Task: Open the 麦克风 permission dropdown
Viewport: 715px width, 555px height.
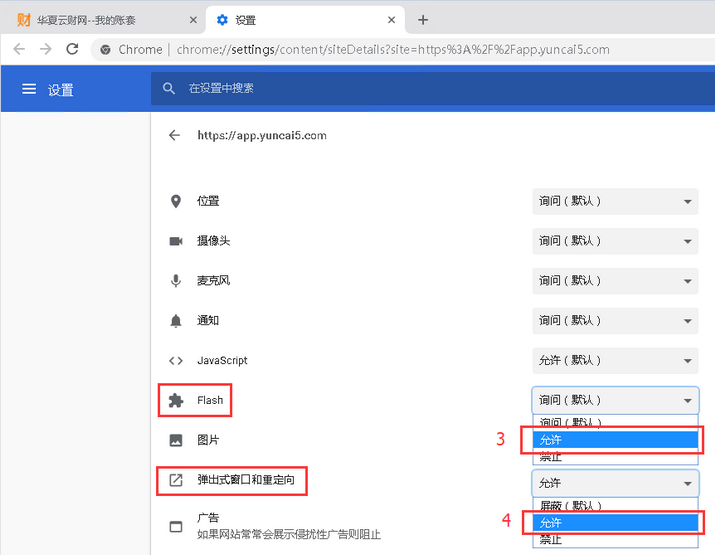Action: [x=615, y=281]
